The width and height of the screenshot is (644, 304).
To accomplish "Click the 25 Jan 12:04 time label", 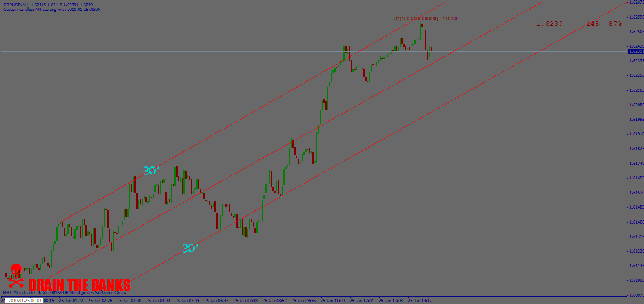I will point(362,300).
